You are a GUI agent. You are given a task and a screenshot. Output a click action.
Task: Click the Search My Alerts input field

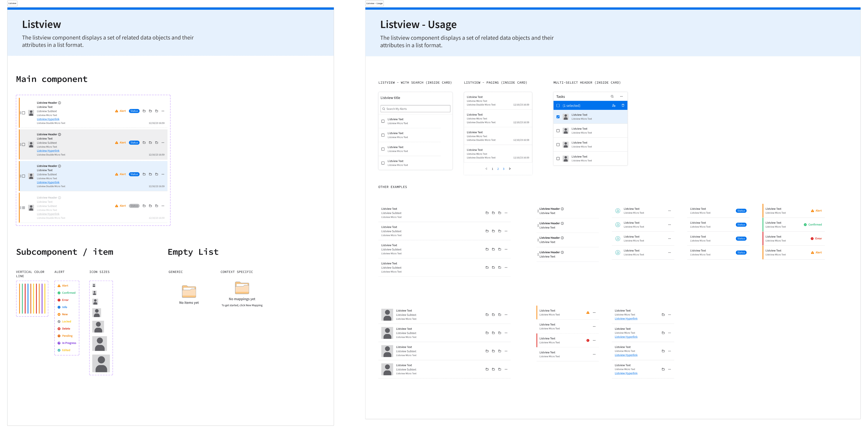(x=415, y=109)
